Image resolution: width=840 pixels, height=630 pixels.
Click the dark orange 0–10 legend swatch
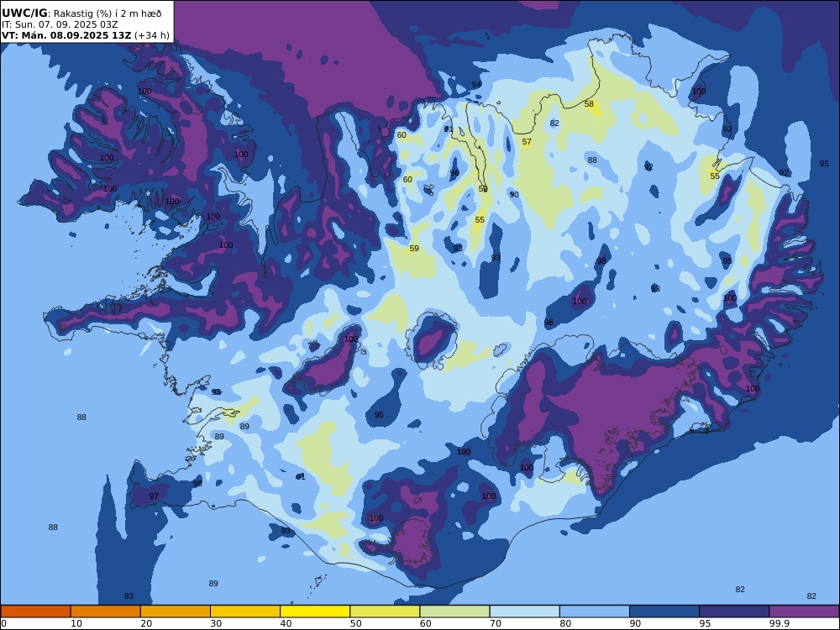[x=35, y=612]
